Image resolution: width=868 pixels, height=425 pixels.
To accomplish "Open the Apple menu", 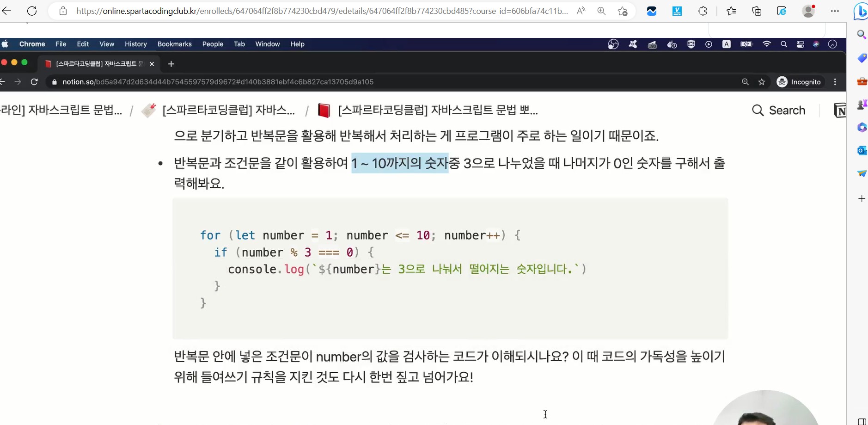I will click(5, 44).
